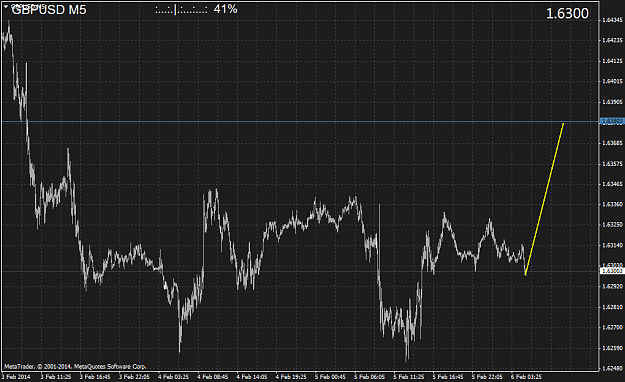Click the 1.63905 price axis label
625x382 pixels.
[x=612, y=102]
